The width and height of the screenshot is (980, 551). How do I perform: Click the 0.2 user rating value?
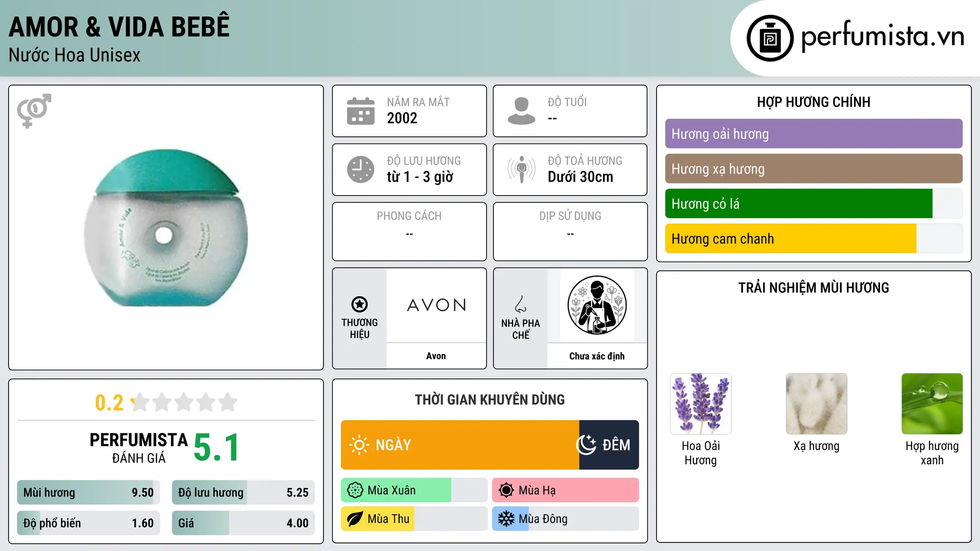click(109, 403)
